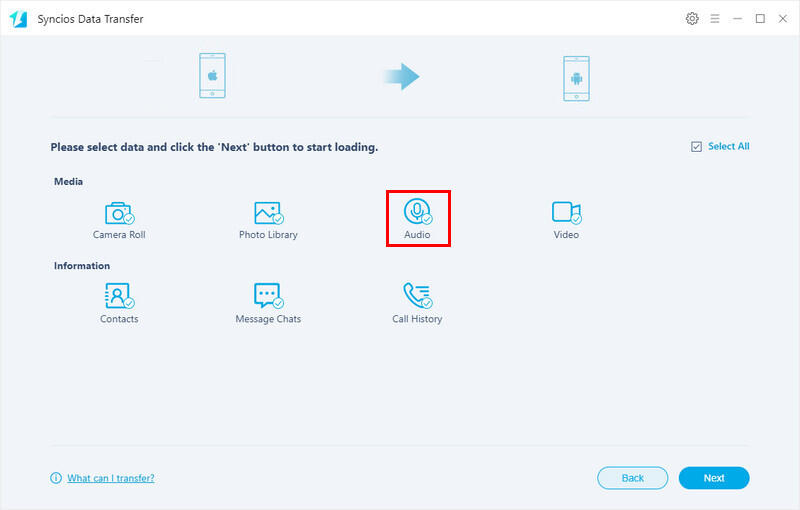Click the target Android device icon
The width and height of the screenshot is (800, 510).
click(575, 77)
